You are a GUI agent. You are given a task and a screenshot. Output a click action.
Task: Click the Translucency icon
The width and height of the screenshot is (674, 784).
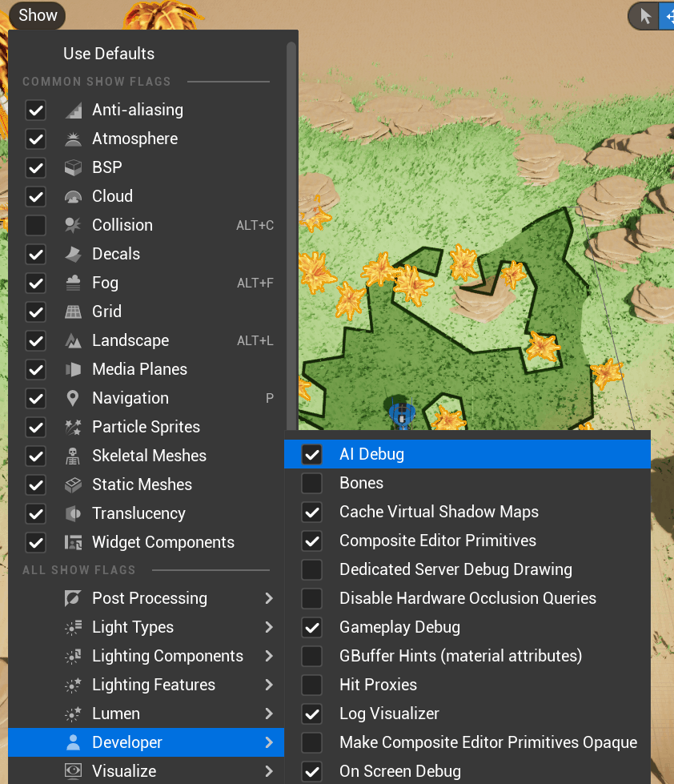click(74, 513)
